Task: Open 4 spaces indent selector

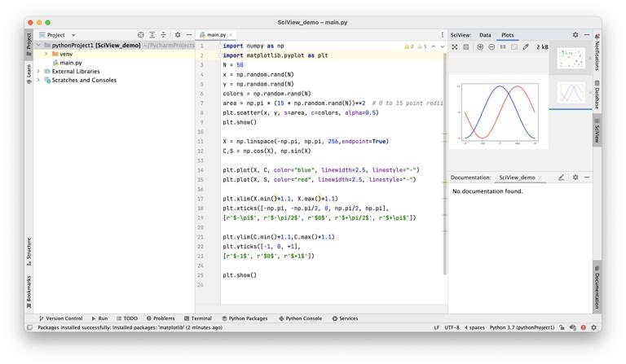Action: click(x=474, y=327)
